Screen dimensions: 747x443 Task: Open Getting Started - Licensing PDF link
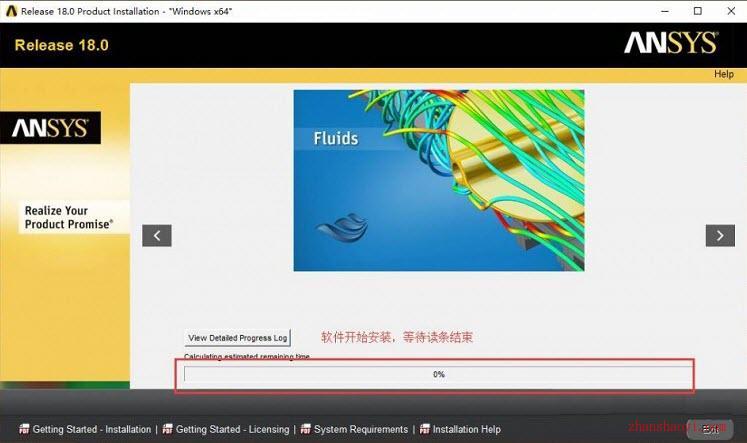232,429
